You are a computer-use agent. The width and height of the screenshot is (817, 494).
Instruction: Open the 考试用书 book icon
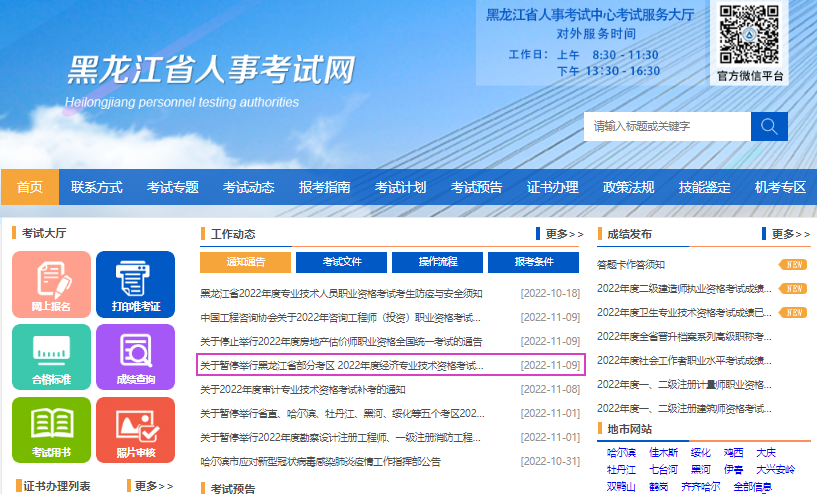tap(51, 430)
